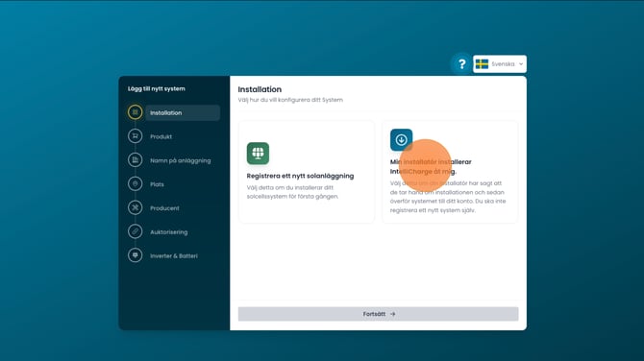Click the installer card description text
Viewport: 644px width, 361px height.
448,197
